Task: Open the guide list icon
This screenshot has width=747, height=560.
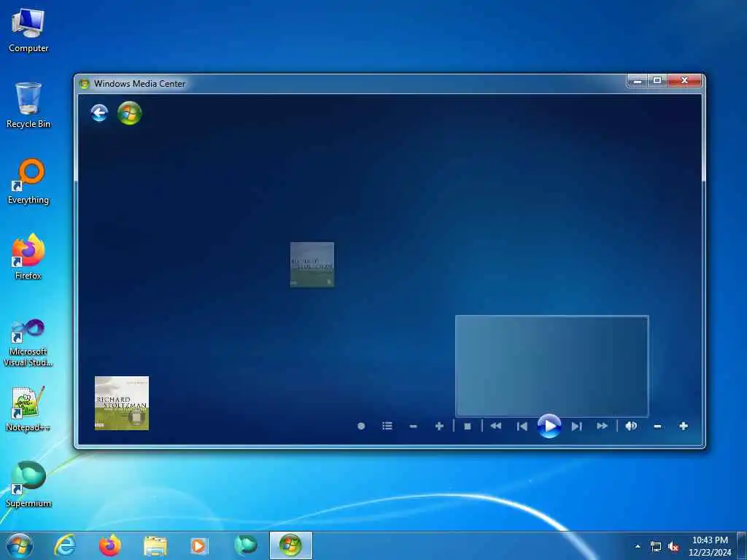Action: point(387,426)
